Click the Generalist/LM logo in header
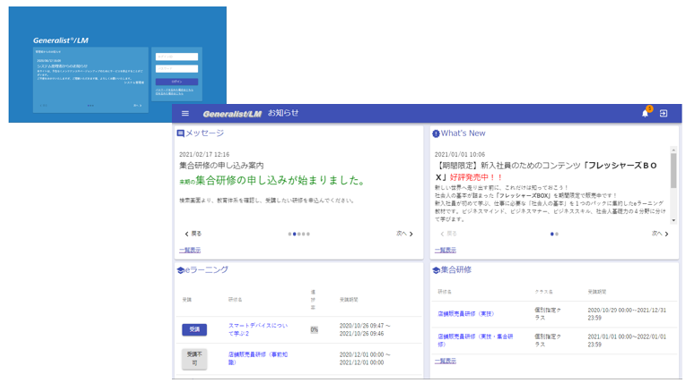The width and height of the screenshot is (688, 385). coord(232,114)
